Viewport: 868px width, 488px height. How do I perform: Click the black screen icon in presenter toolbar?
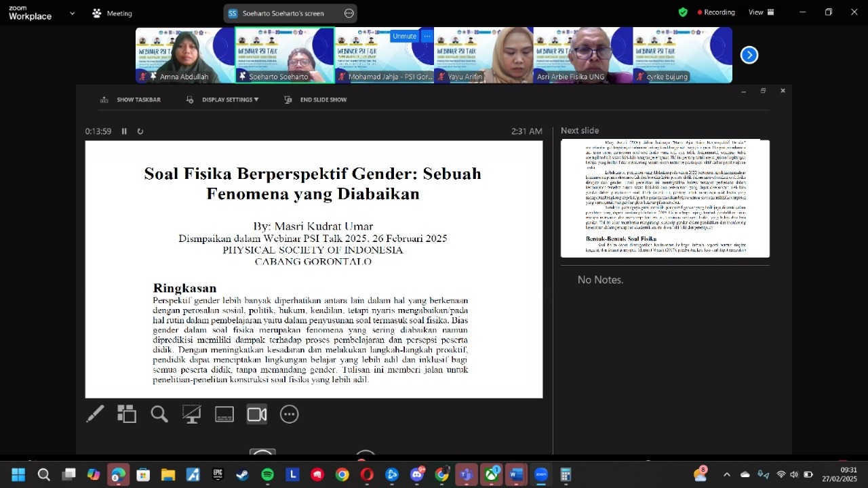tap(192, 413)
